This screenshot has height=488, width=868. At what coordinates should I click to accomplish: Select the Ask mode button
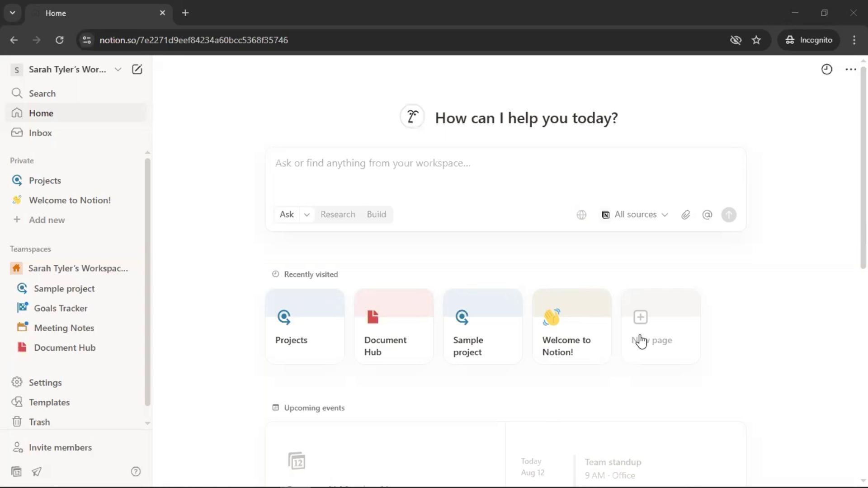(x=287, y=214)
